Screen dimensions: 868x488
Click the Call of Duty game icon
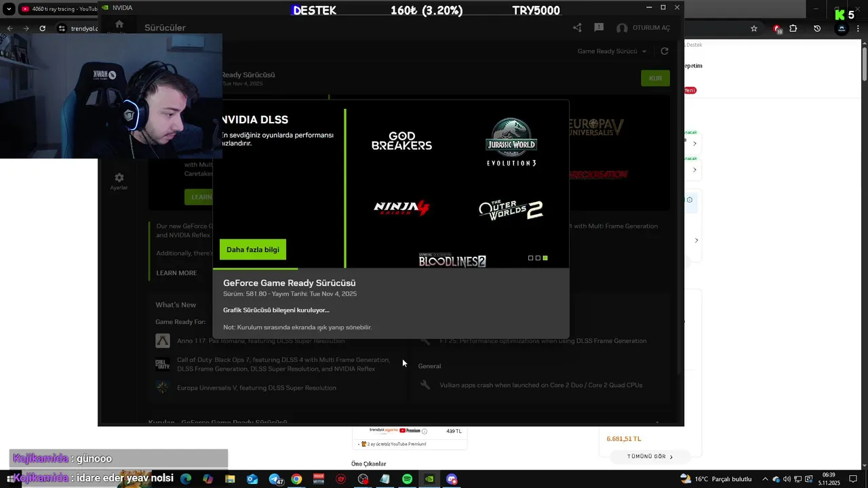tap(163, 365)
